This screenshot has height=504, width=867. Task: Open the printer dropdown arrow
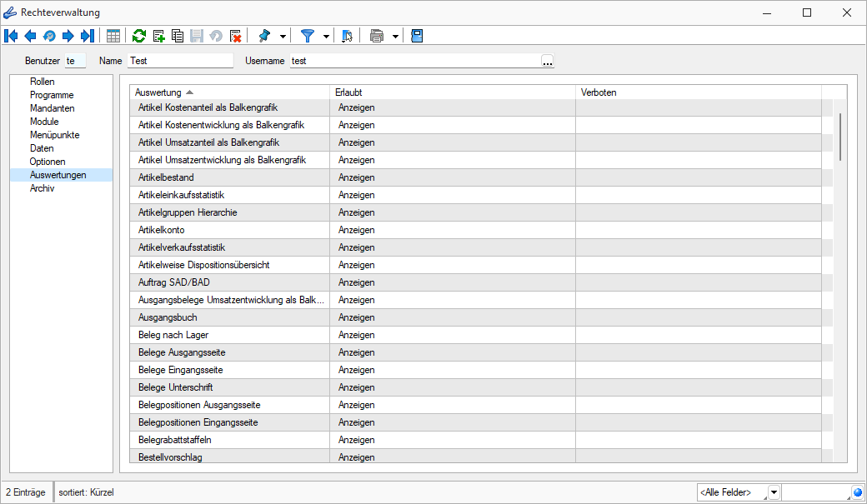(x=395, y=36)
